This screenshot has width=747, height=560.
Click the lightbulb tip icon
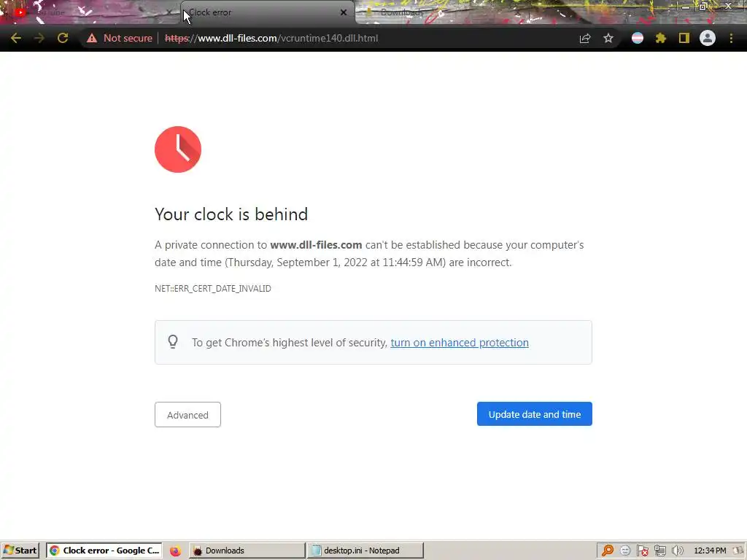173,342
